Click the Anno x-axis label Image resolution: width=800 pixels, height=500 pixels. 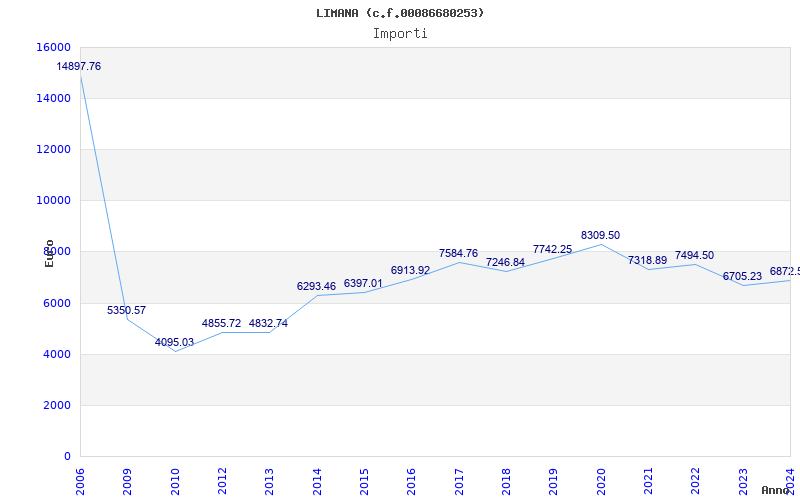pyautogui.click(x=776, y=490)
